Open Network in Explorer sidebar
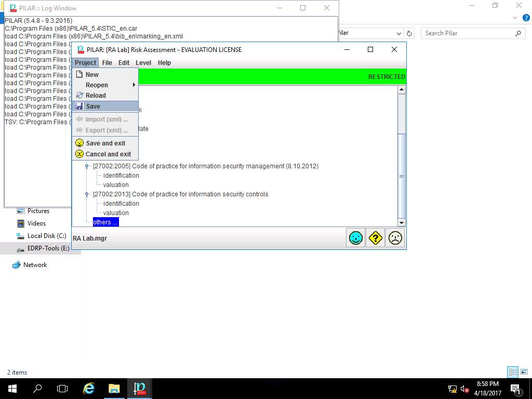 tap(35, 265)
